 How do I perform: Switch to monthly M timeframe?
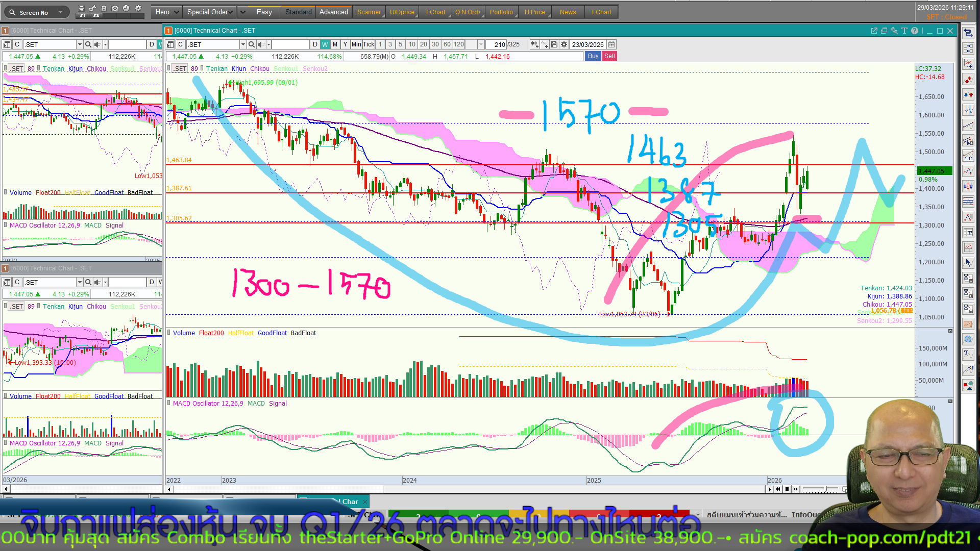pyautogui.click(x=335, y=44)
